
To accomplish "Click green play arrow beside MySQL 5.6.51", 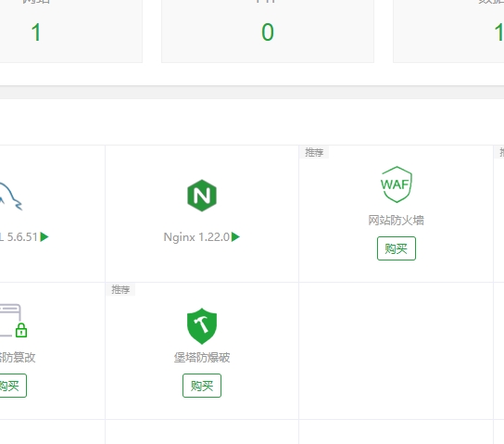I will [x=44, y=237].
